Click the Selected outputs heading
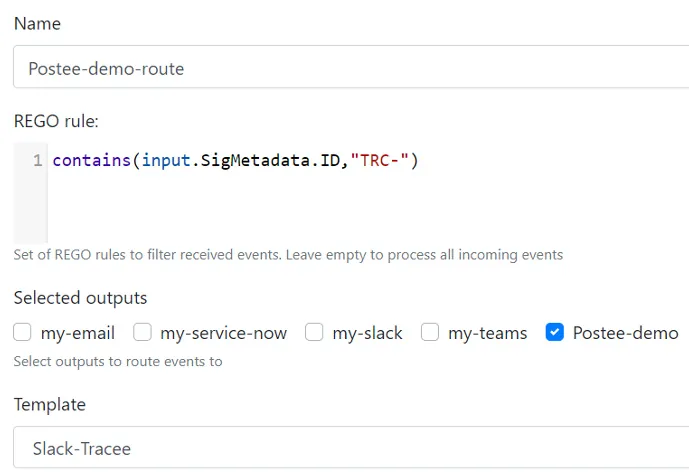 click(80, 298)
